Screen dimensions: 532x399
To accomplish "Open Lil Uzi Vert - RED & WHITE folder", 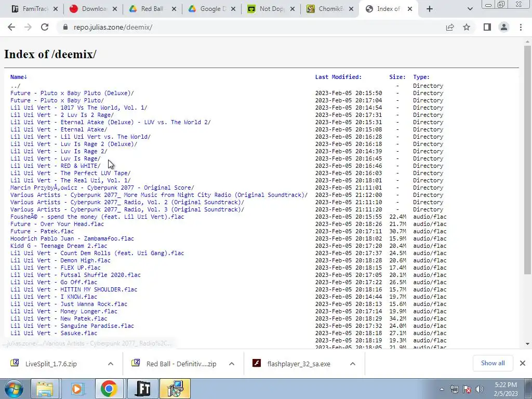I will click(55, 166).
